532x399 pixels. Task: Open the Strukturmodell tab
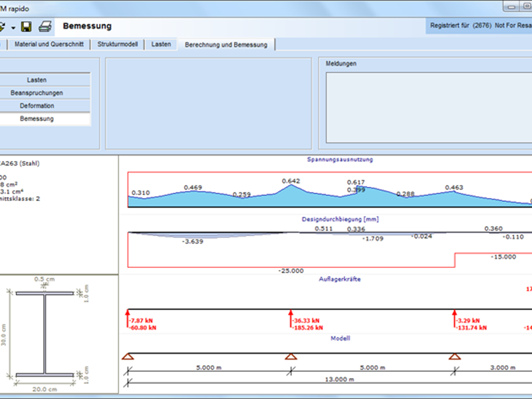tap(118, 45)
